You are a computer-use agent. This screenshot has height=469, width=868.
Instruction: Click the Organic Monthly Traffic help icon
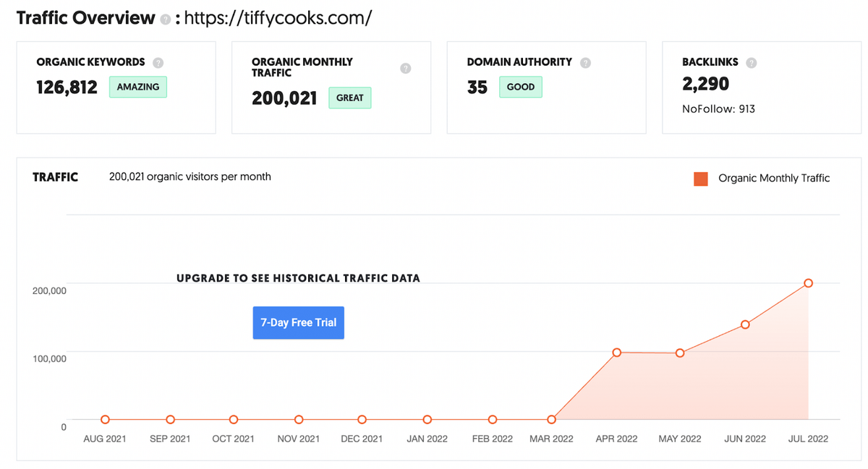(406, 68)
